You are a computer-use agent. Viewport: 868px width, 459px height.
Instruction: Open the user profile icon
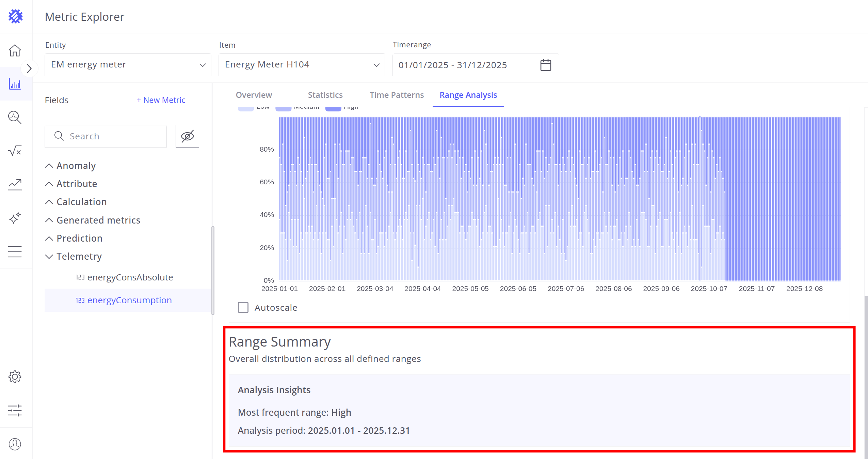[15, 444]
